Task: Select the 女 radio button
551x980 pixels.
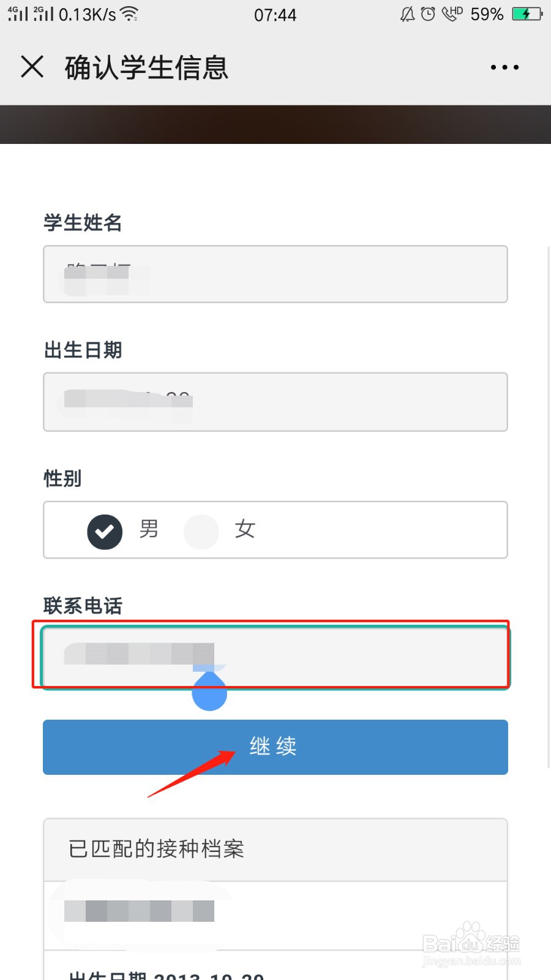Action: 201,532
